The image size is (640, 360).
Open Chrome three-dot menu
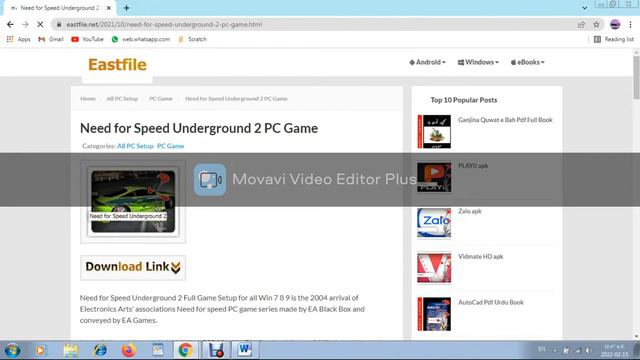pyautogui.click(x=630, y=24)
